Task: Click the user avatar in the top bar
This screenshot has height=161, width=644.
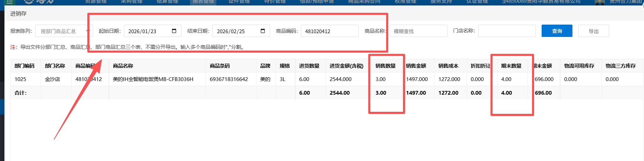Action: [599, 2]
